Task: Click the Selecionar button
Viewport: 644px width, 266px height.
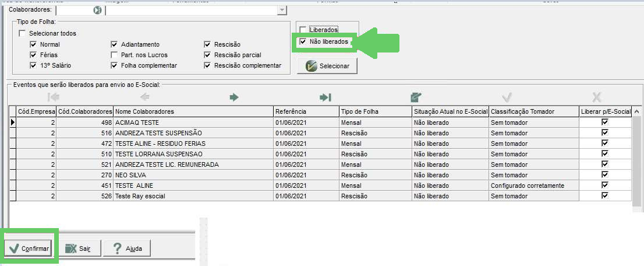Action: (327, 66)
